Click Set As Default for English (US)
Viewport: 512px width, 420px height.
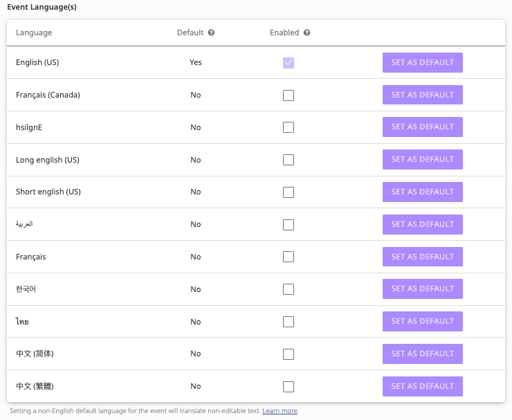pyautogui.click(x=422, y=62)
